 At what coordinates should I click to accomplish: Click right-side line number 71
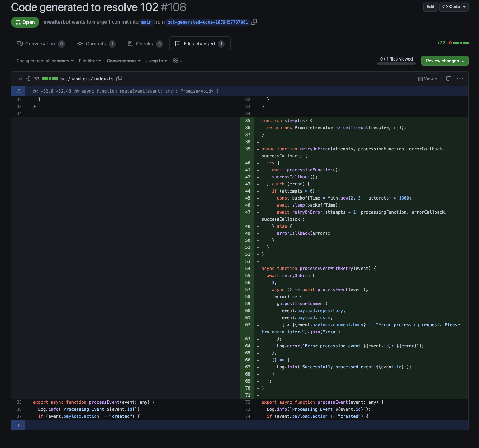coord(248,395)
